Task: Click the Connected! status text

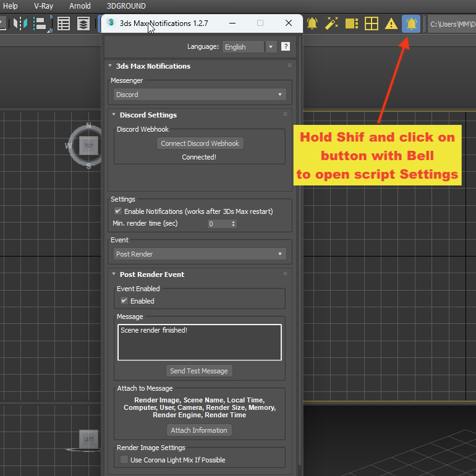Action: 199,157
